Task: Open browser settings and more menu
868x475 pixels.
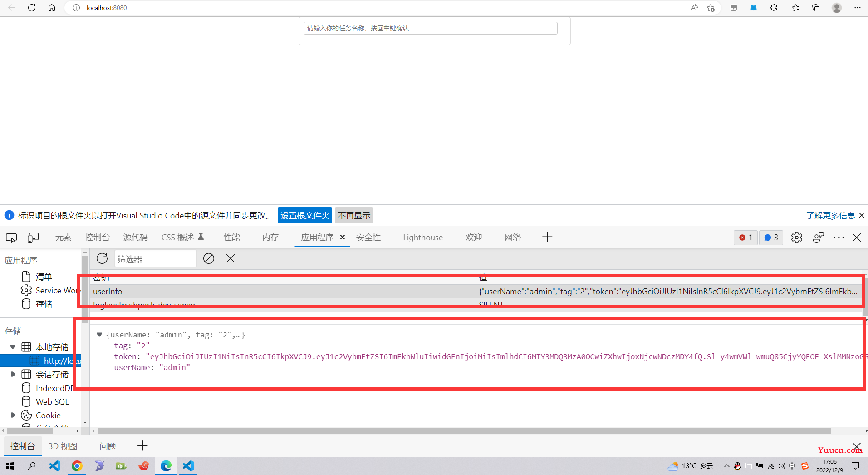Action: click(857, 8)
